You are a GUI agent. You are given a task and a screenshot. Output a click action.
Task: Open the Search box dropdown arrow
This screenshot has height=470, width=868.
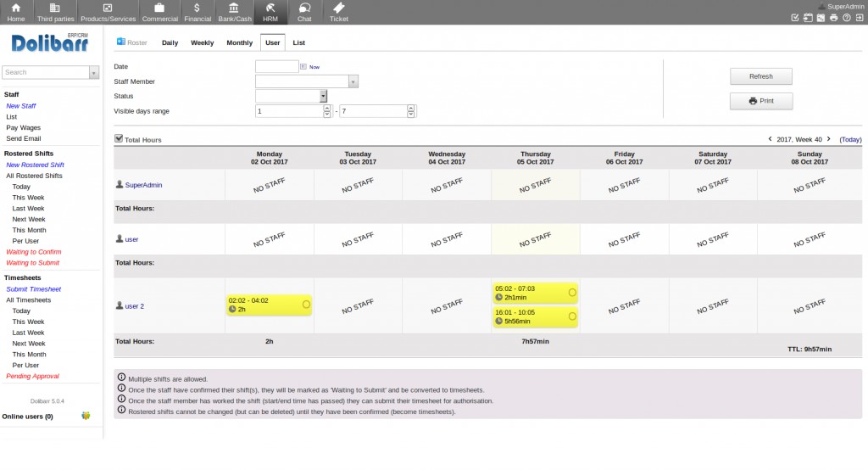click(x=93, y=73)
